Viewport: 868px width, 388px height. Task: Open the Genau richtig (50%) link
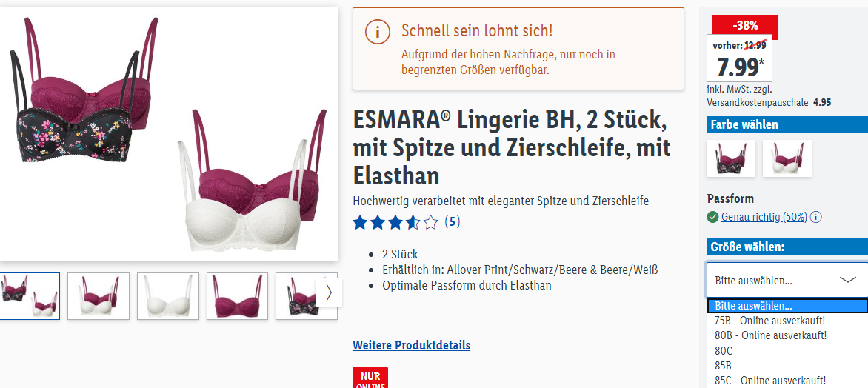764,217
